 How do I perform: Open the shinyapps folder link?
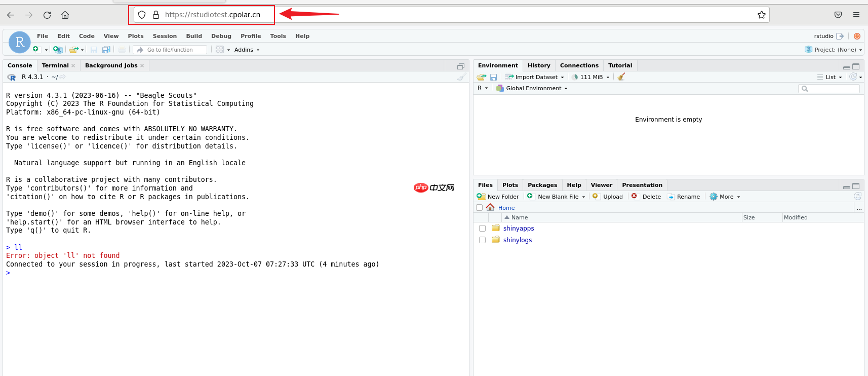pyautogui.click(x=518, y=229)
